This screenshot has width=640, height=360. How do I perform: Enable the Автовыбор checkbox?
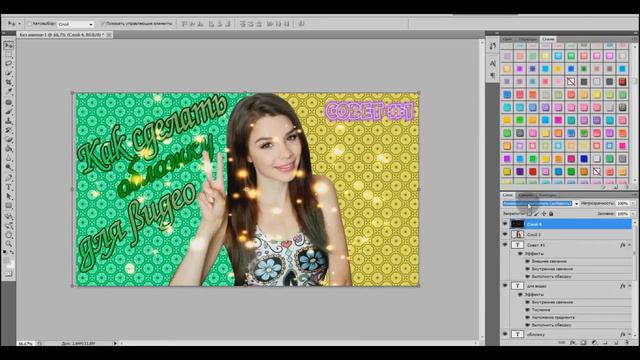point(29,24)
